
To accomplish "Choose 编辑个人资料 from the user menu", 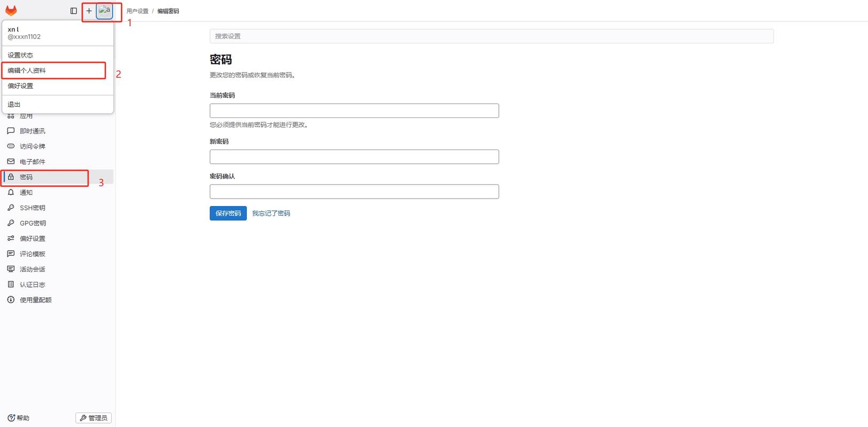I will pyautogui.click(x=27, y=70).
